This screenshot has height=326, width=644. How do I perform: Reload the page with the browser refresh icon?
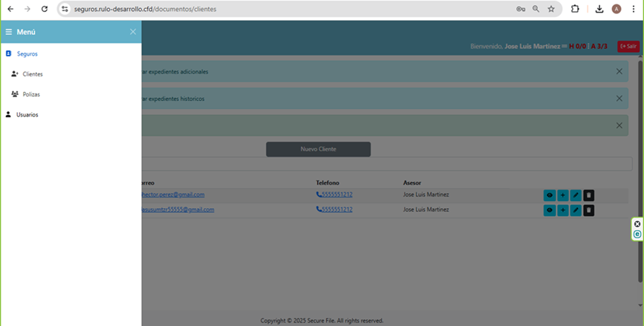[x=45, y=9]
